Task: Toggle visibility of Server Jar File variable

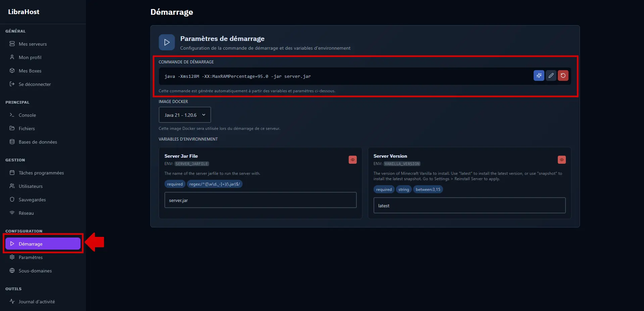Action: [352, 160]
